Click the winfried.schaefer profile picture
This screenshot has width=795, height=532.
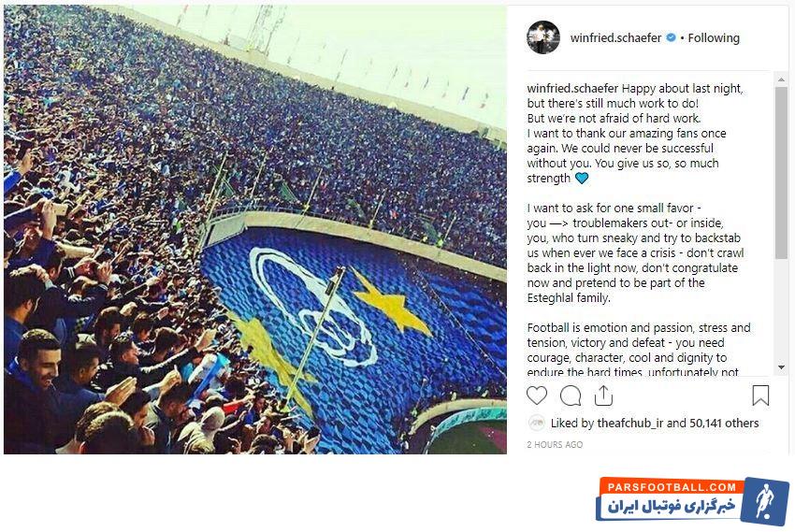tap(543, 37)
